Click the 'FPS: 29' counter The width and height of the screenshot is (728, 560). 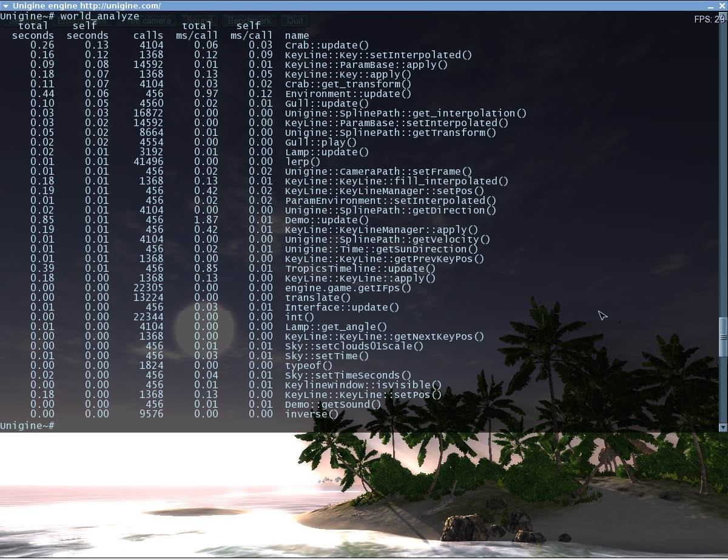tap(709, 19)
